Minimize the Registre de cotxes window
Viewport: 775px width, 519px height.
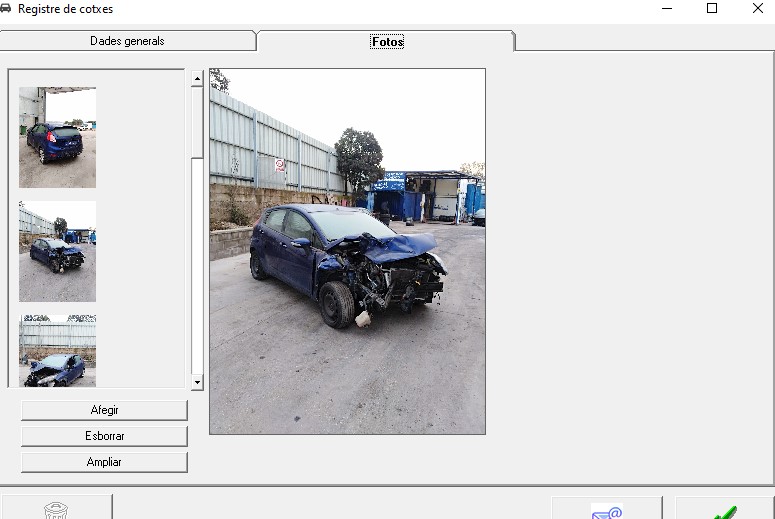[x=666, y=9]
